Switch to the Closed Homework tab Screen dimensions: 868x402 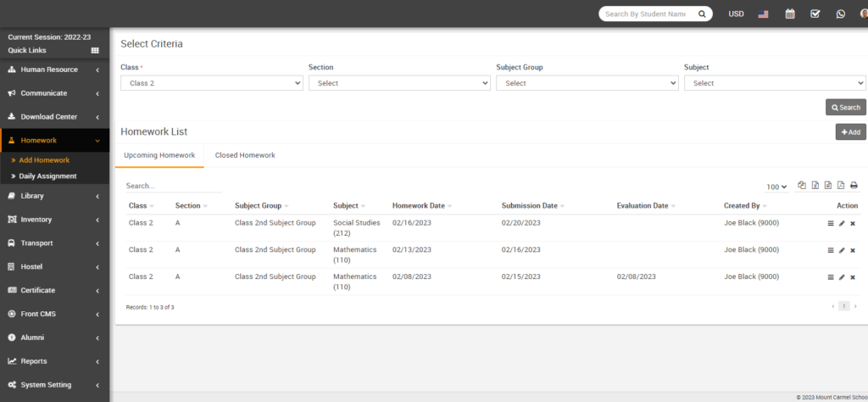[245, 155]
